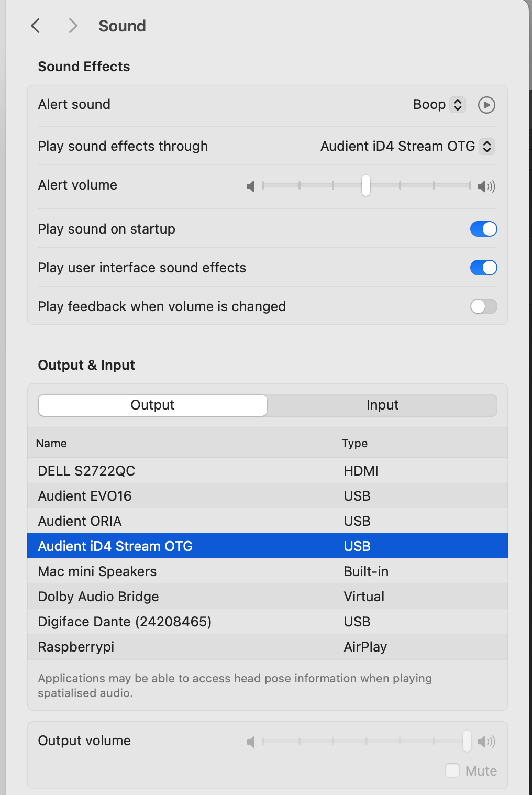The height and width of the screenshot is (795, 532).
Task: Enable feedback when volume is changed
Action: coord(483,306)
